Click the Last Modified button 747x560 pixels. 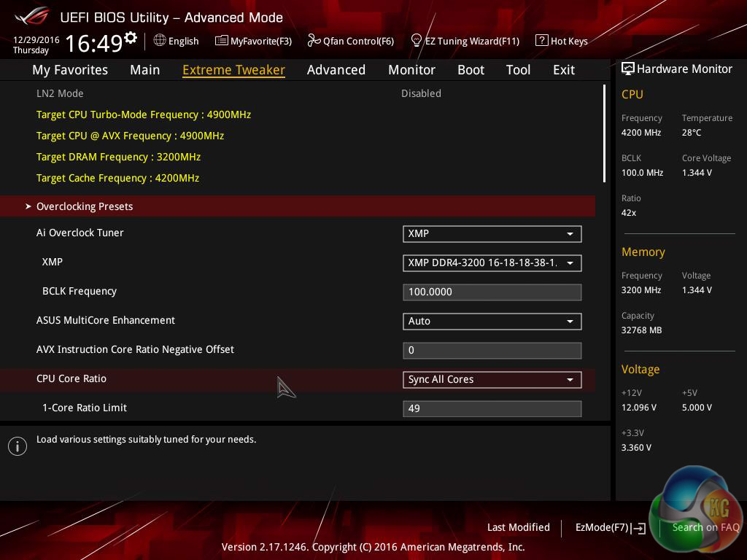tap(518, 527)
